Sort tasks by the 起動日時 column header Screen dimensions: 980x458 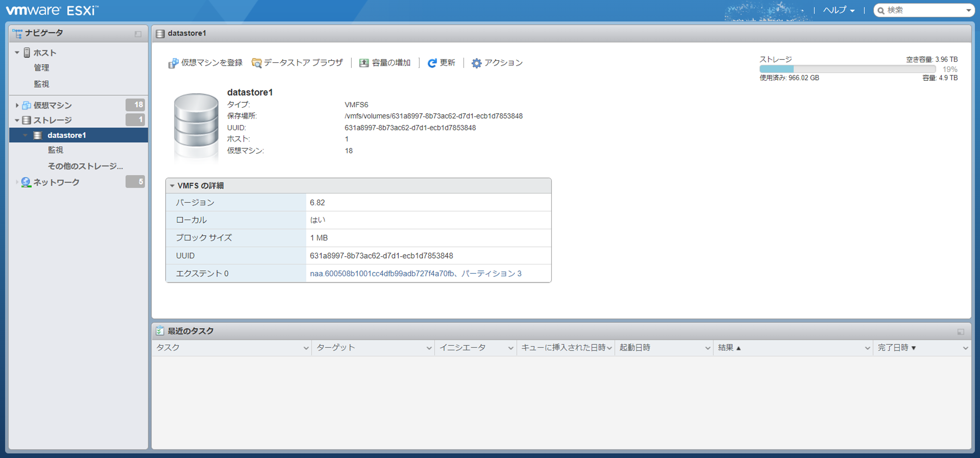pyautogui.click(x=635, y=348)
